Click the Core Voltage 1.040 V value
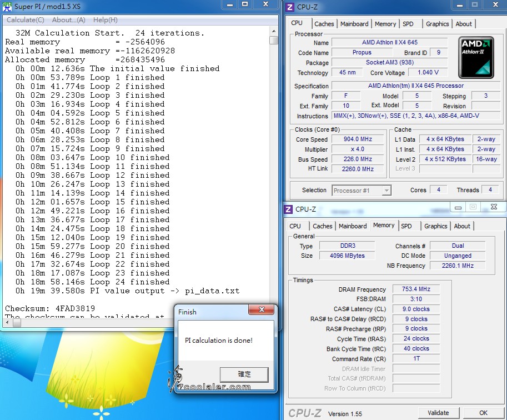This screenshot has width=507, height=420. tap(428, 72)
